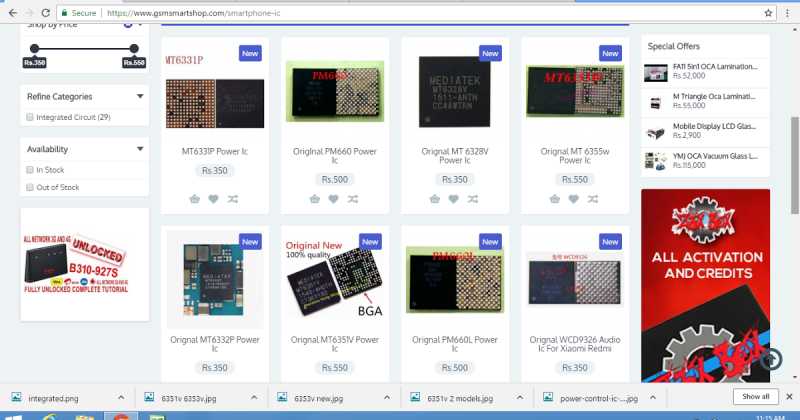The height and width of the screenshot is (420, 800).
Task: Compare Original PM660 Power Ic shuffle icon
Action: pyautogui.click(x=353, y=199)
